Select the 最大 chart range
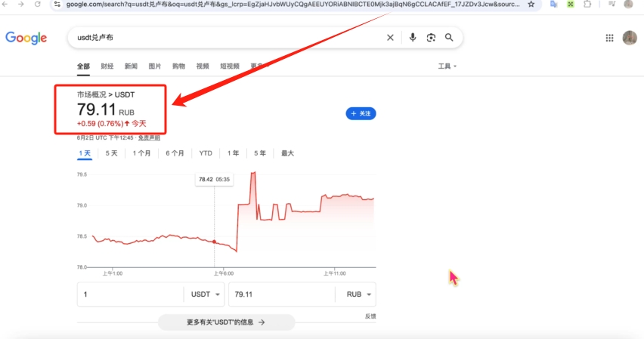 coord(287,153)
